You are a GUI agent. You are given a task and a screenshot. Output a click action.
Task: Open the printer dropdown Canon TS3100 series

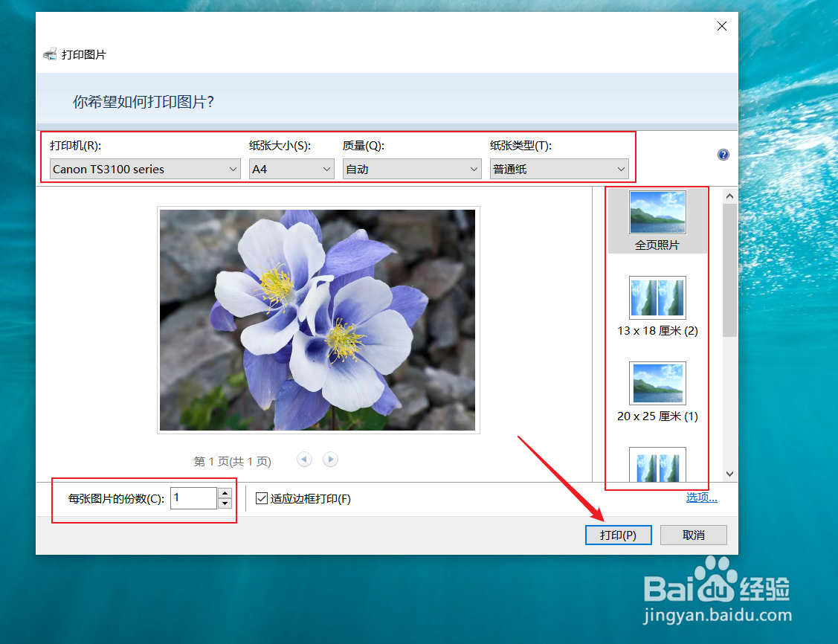(x=145, y=169)
